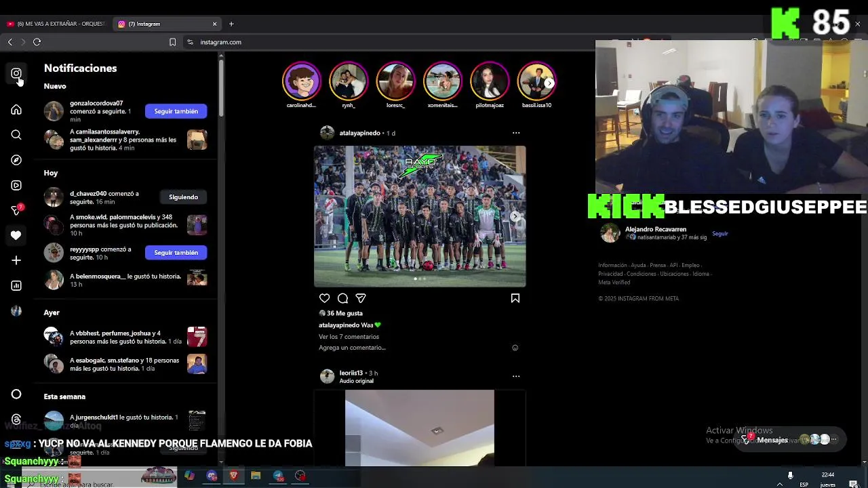Open File Explorer in the taskbar
This screenshot has width=868, height=488.
point(256,476)
